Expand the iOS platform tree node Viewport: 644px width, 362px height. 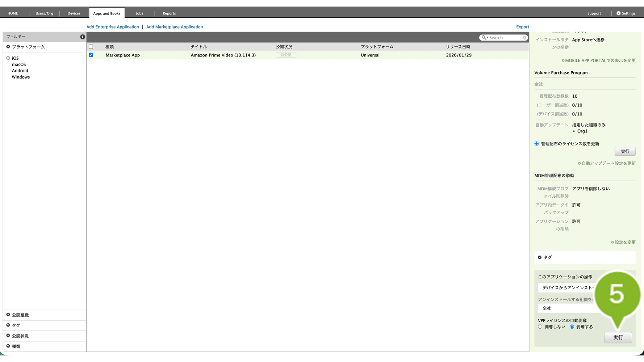coord(8,58)
